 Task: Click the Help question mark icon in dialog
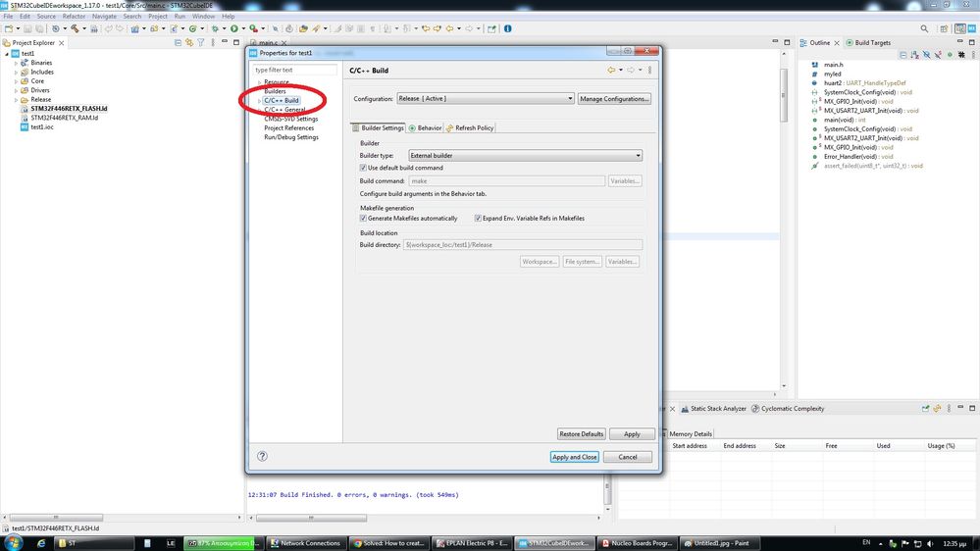pos(263,456)
